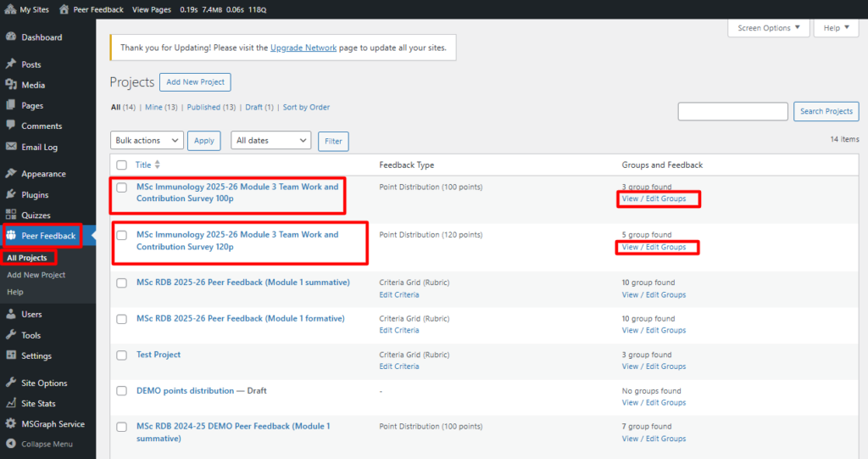Click the Plugins plug icon

(11, 194)
